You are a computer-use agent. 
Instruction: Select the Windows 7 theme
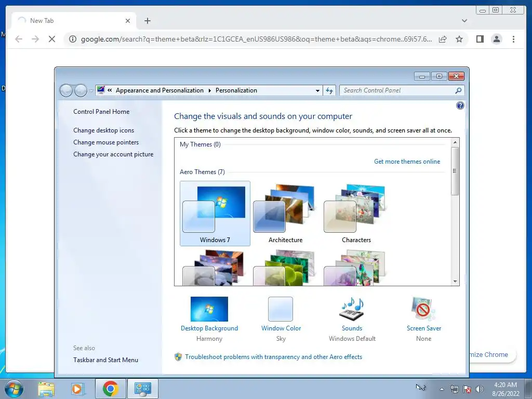tap(215, 213)
